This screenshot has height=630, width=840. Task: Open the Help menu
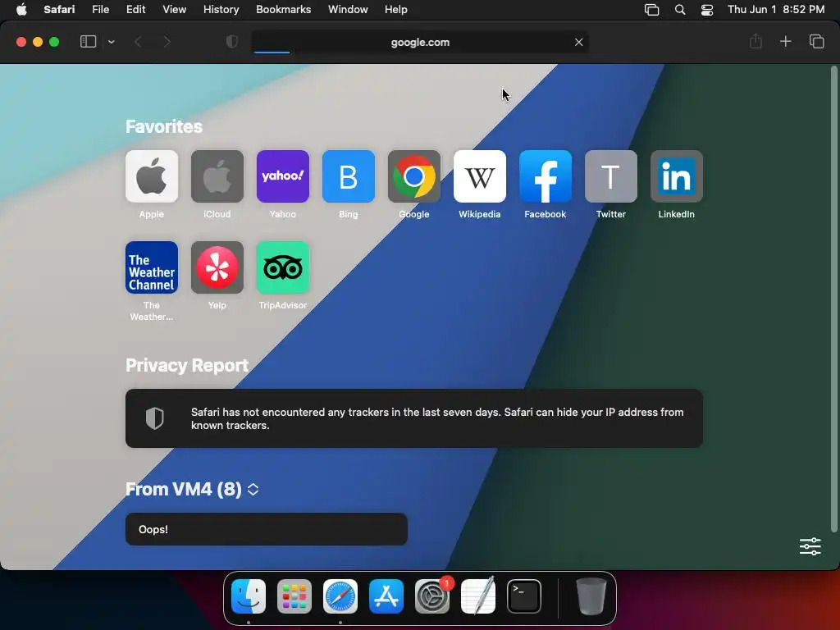[396, 10]
